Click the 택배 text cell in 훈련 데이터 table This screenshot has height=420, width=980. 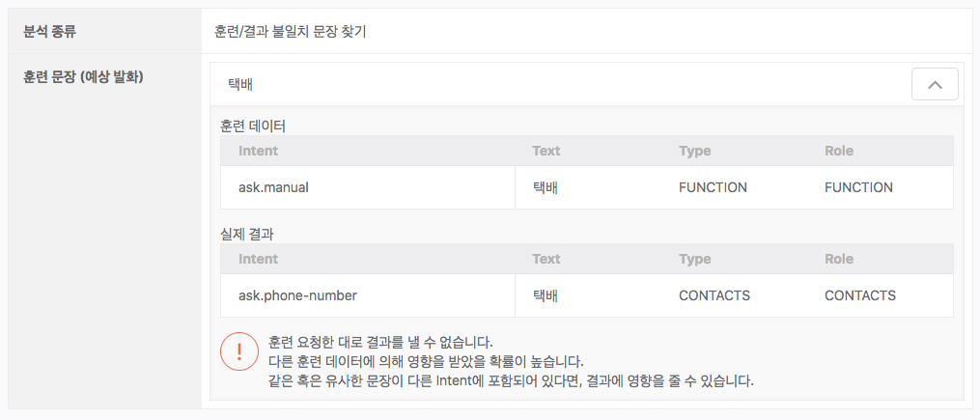coord(546,187)
